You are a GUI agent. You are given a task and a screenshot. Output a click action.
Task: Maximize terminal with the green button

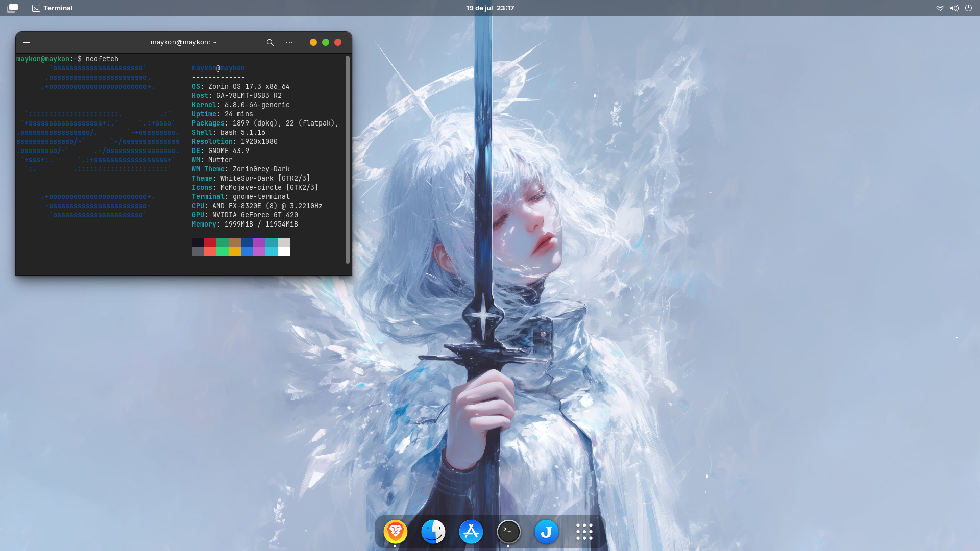click(x=326, y=42)
